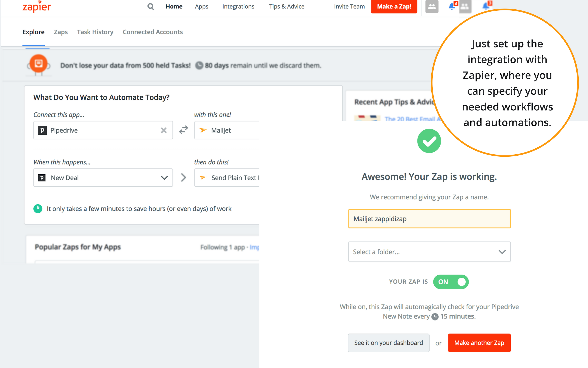Swap the two apps with arrows icon
The width and height of the screenshot is (588, 368).
point(184,130)
